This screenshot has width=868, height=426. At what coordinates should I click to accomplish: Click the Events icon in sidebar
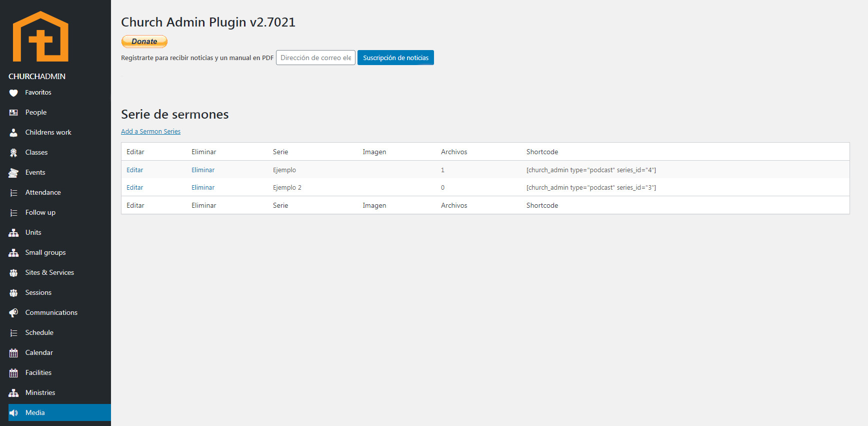pos(13,173)
